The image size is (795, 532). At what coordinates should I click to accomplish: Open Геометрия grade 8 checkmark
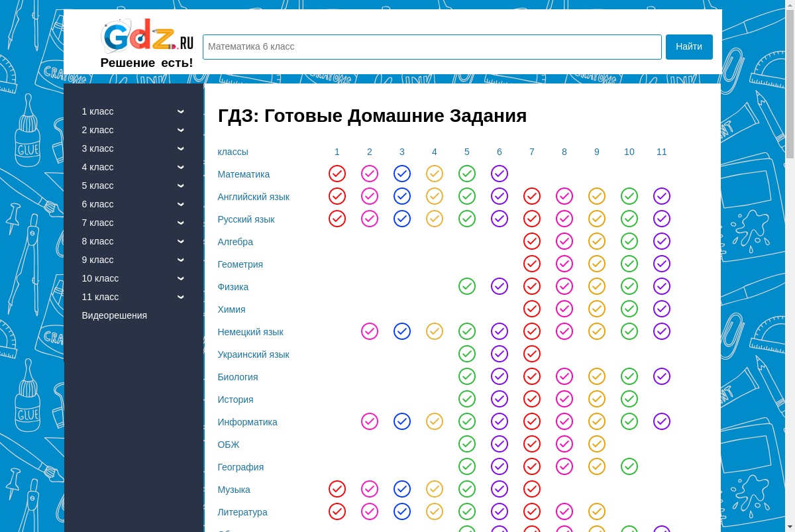pyautogui.click(x=564, y=264)
